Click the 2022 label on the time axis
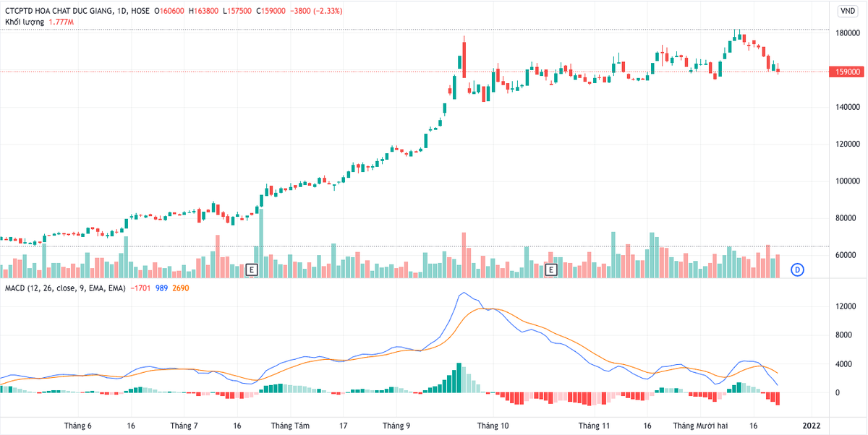The width and height of the screenshot is (868, 435). [811, 426]
